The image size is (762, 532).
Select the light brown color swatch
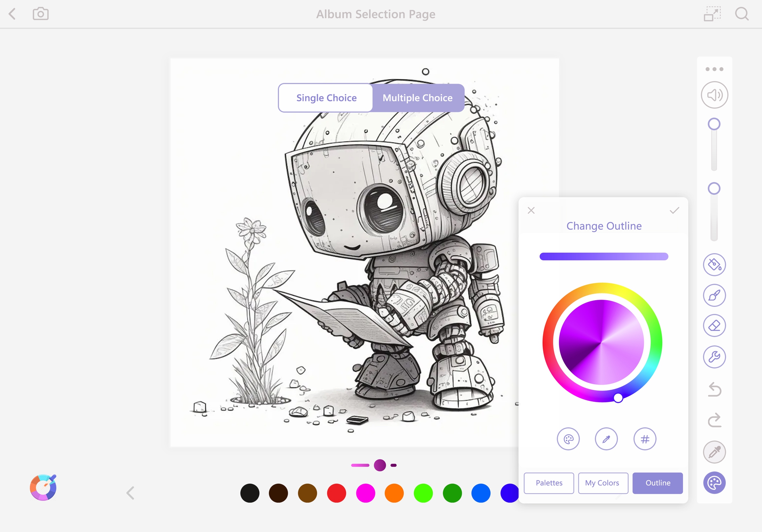[x=307, y=493]
